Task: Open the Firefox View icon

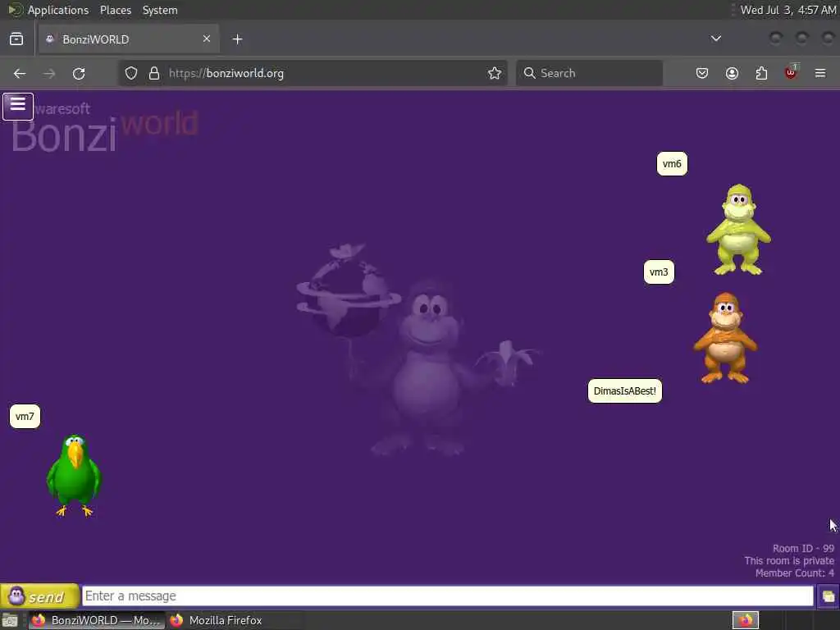Action: tap(16, 39)
